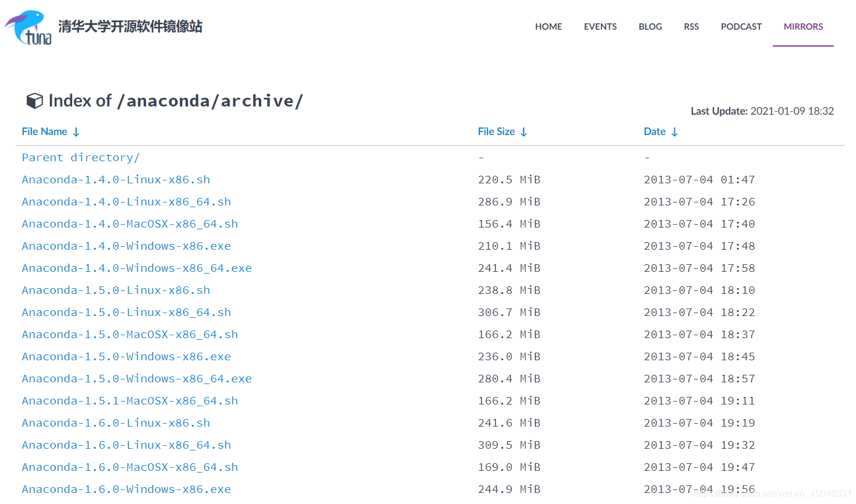This screenshot has height=504, width=856.
Task: Click the Last Update 2021-01-09 18:32 text
Action: point(762,111)
